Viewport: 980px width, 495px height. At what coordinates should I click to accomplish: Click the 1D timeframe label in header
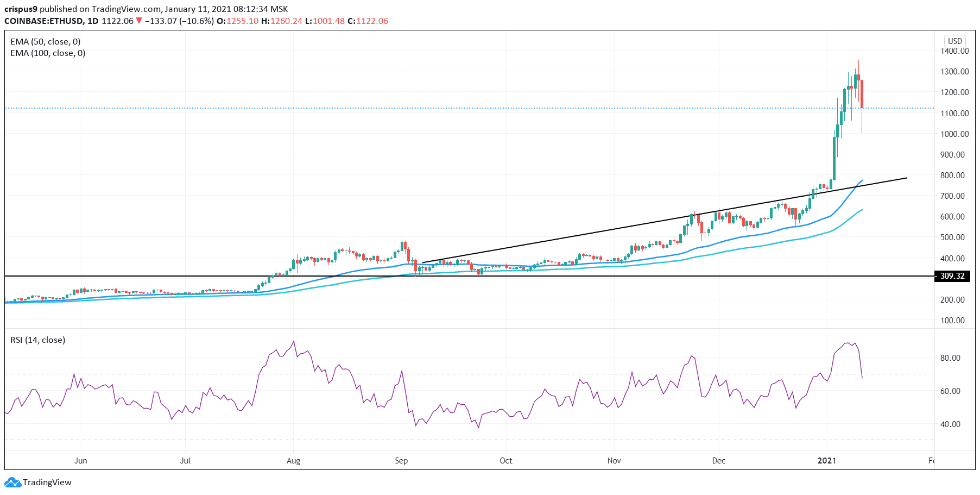pyautogui.click(x=93, y=21)
